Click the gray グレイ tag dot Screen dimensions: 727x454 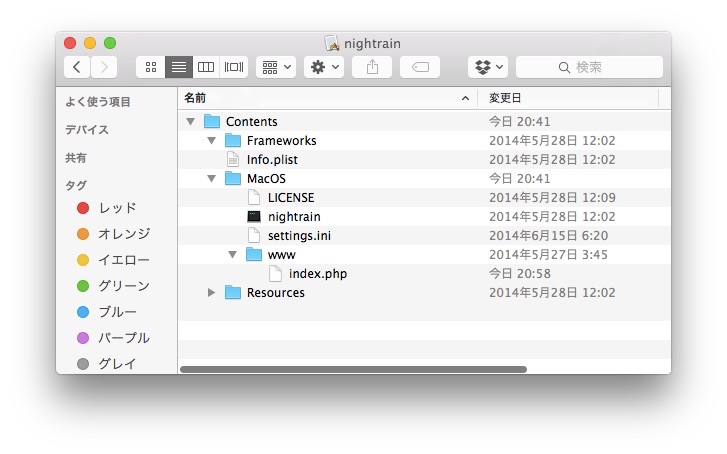pyautogui.click(x=83, y=364)
